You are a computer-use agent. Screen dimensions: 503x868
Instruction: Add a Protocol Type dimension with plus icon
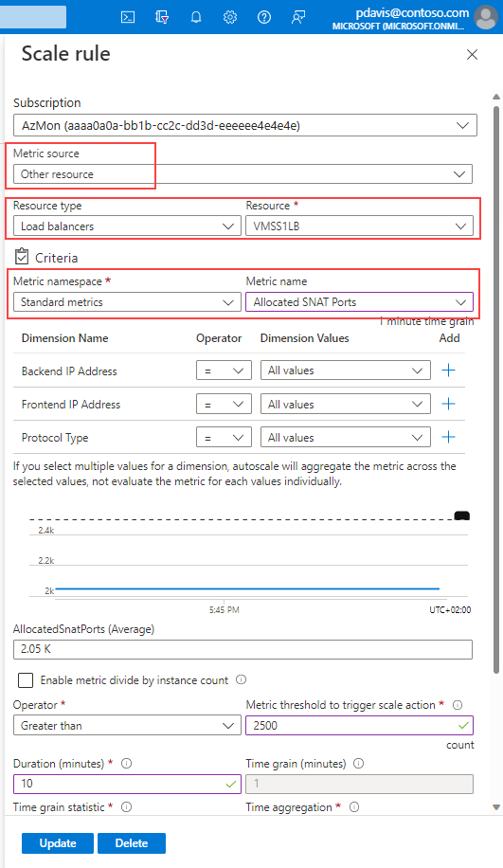pos(449,438)
